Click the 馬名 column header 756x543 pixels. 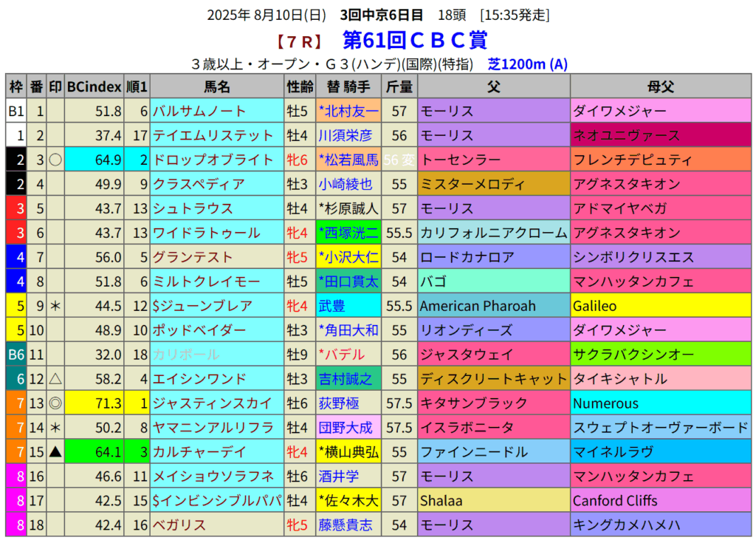point(217,86)
